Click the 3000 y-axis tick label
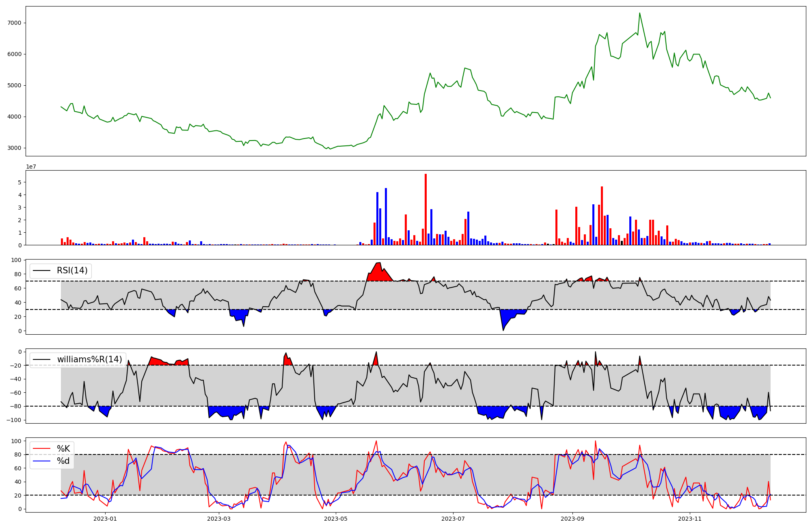 [x=14, y=148]
